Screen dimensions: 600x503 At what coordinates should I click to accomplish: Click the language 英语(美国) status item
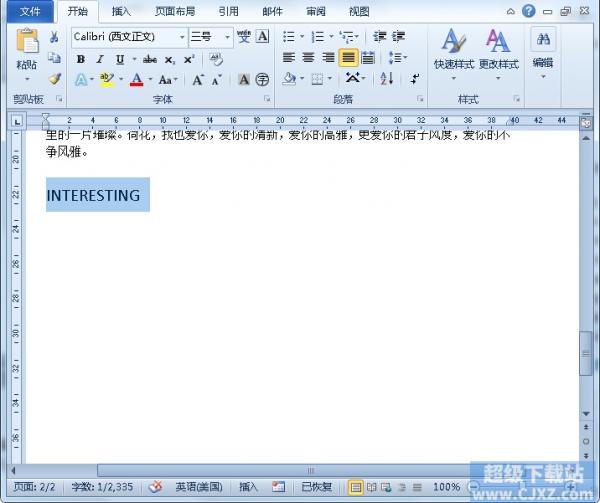(199, 487)
